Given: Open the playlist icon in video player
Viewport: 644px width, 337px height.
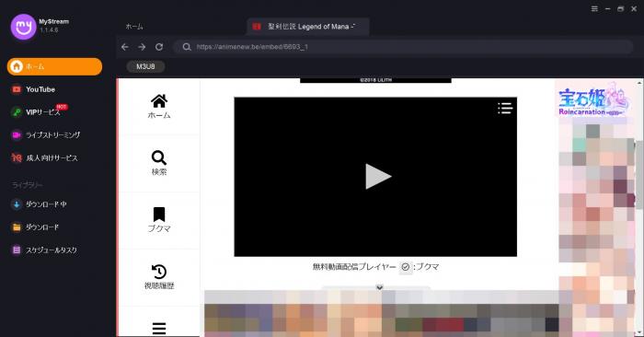Looking at the screenshot, I should pyautogui.click(x=505, y=108).
